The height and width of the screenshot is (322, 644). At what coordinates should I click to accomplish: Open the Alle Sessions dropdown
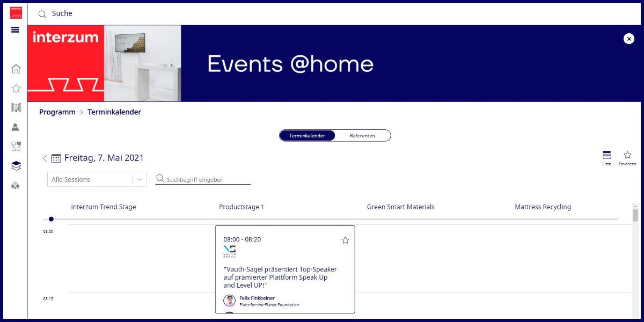tap(97, 179)
